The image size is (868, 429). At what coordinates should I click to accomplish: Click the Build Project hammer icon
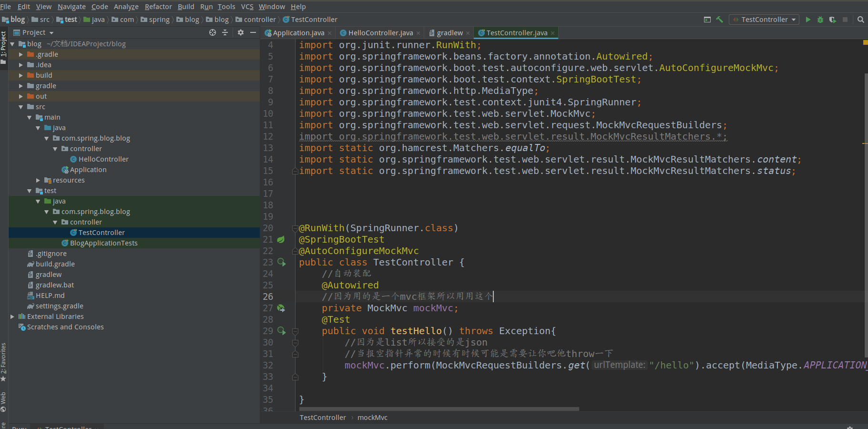tap(720, 20)
